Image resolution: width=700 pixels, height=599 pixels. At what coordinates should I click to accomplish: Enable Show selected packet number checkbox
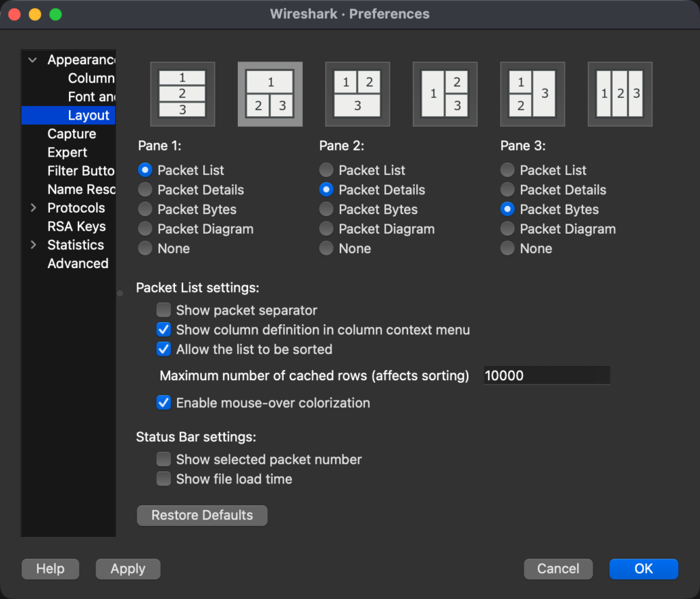164,460
